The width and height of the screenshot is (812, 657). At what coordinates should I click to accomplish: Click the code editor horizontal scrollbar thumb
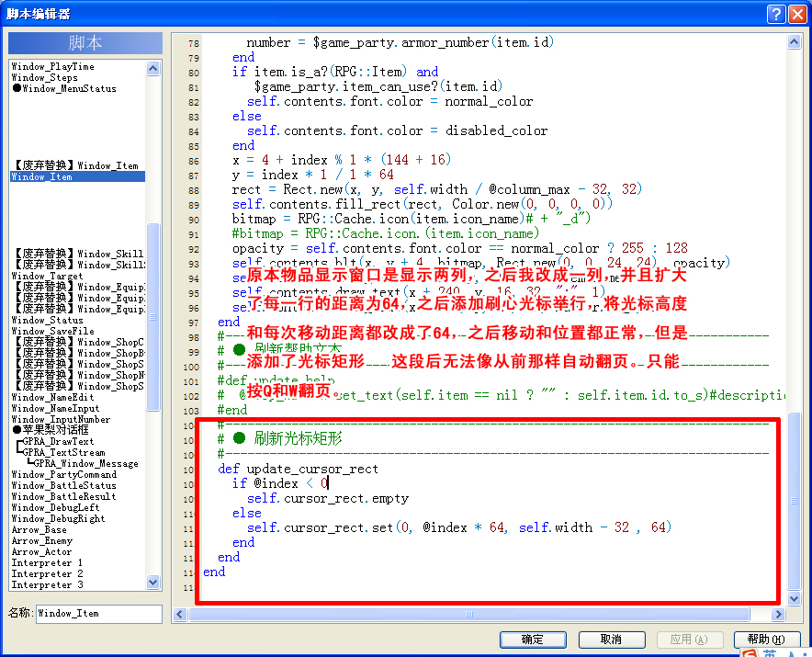coord(469,614)
